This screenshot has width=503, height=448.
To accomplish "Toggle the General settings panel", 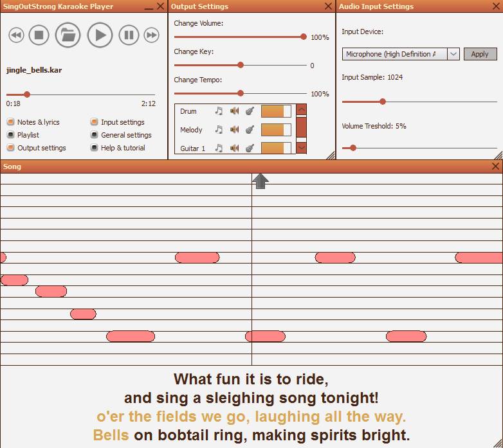I will 121,135.
